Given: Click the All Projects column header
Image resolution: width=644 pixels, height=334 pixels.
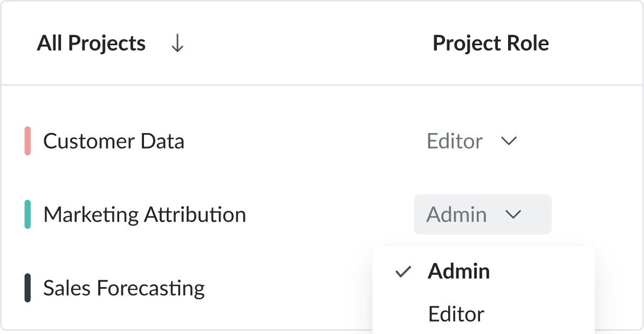Looking at the screenshot, I should click(x=91, y=44).
